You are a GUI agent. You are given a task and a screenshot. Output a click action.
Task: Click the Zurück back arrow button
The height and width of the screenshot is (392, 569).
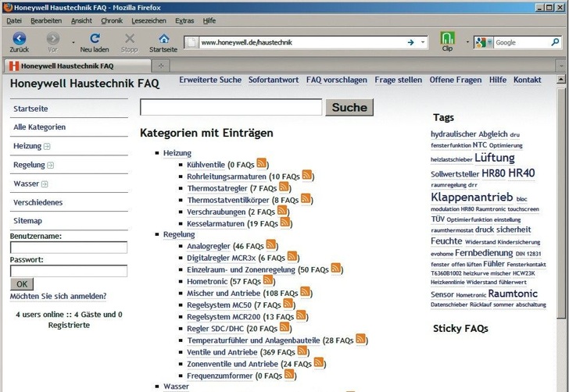(19, 39)
